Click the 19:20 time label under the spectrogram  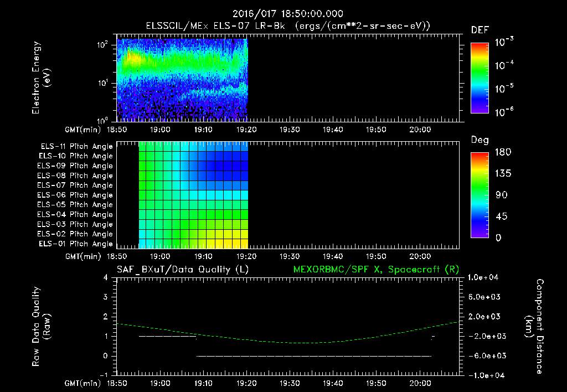pos(246,130)
